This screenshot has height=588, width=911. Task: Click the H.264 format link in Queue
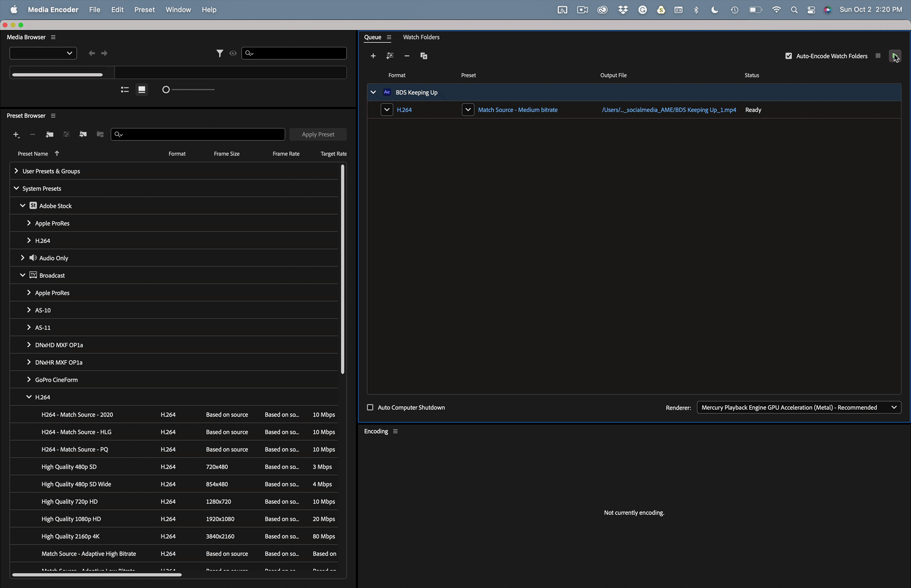pyautogui.click(x=404, y=110)
